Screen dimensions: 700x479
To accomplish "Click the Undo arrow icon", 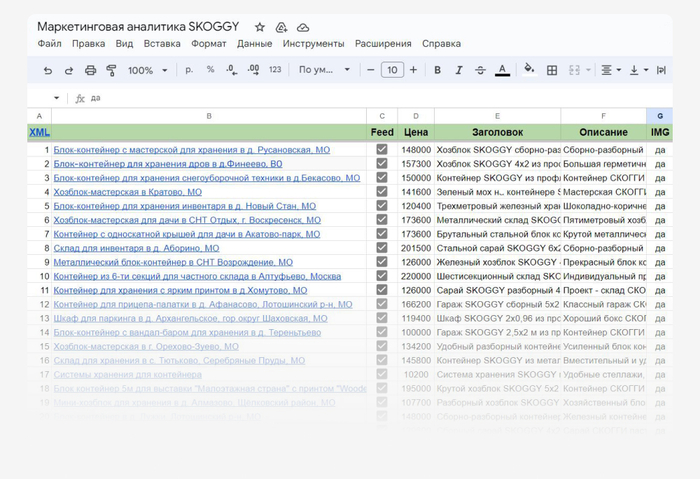I will tap(47, 71).
